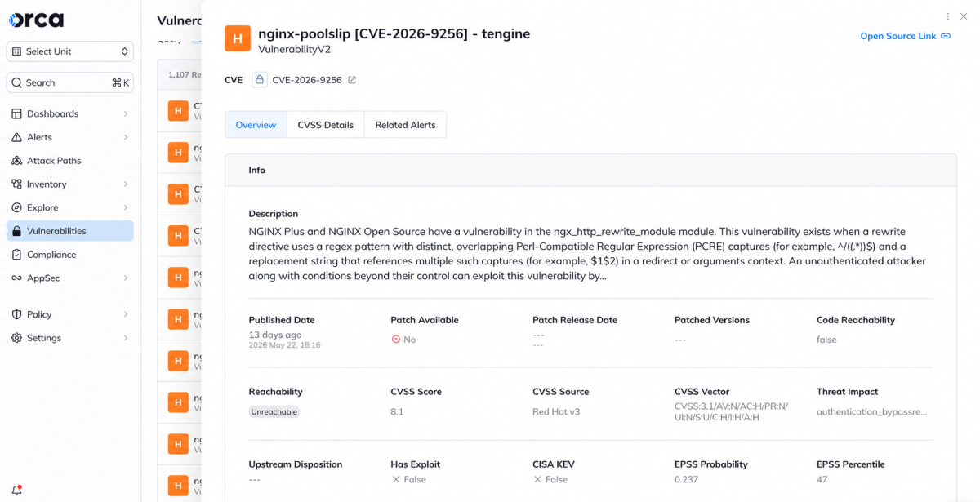The image size is (980, 502).
Task: Click the Code Reachability false value
Action: point(826,340)
